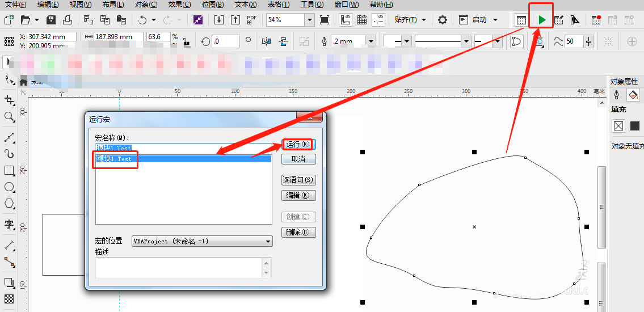Open the 启动 launch dropdown
This screenshot has height=312, width=644.
495,20
